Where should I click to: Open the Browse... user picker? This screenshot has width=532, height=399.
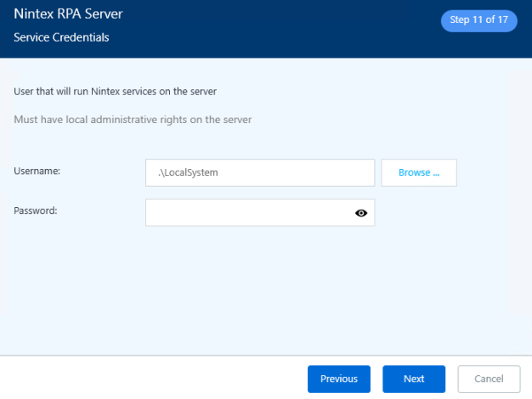point(418,172)
